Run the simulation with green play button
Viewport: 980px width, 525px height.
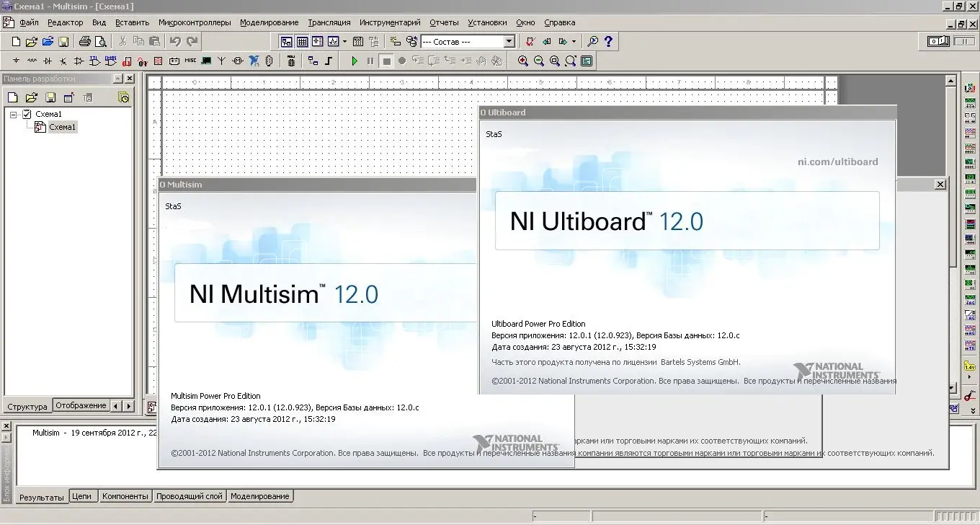coord(355,61)
